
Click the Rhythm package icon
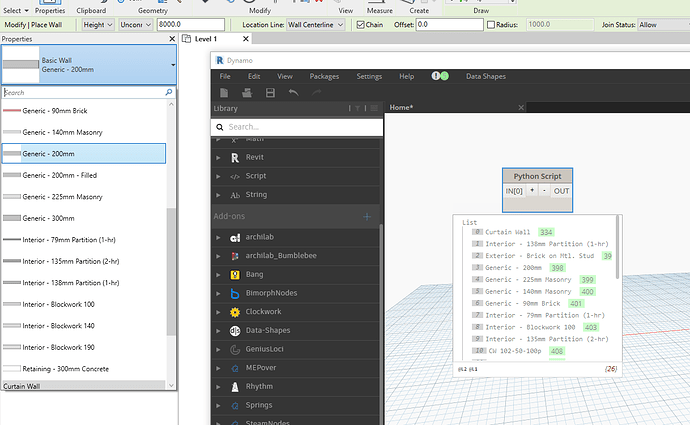coord(235,387)
